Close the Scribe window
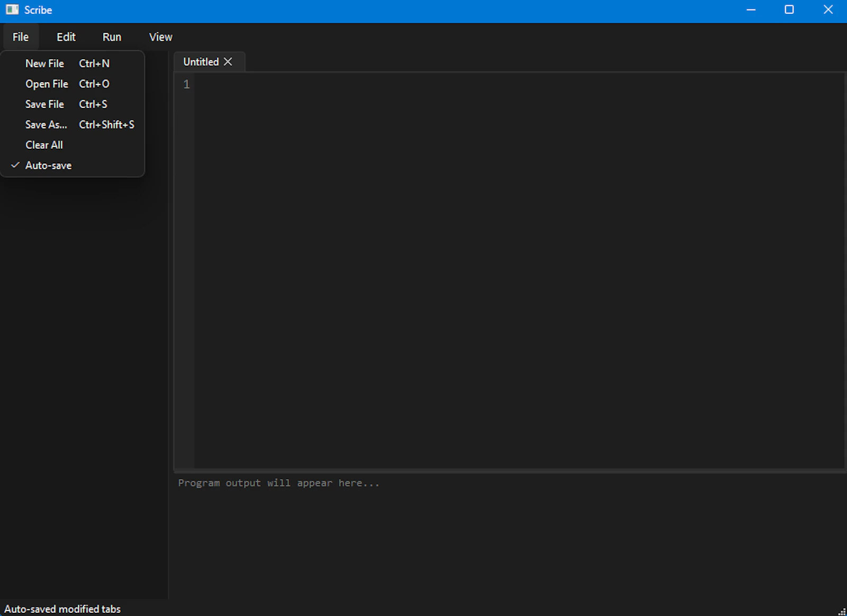This screenshot has width=847, height=616. [828, 10]
